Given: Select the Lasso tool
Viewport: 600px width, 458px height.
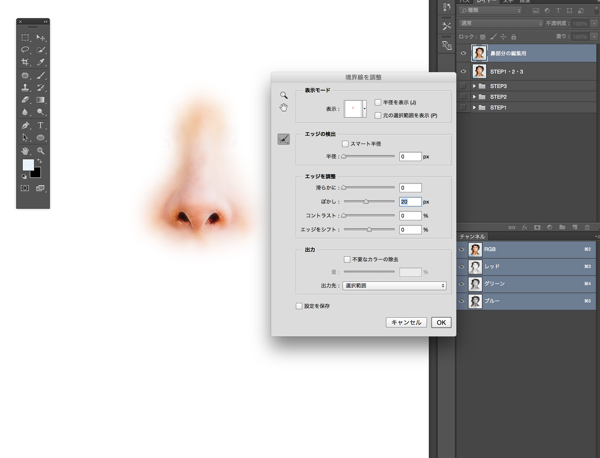Looking at the screenshot, I should (x=25, y=50).
